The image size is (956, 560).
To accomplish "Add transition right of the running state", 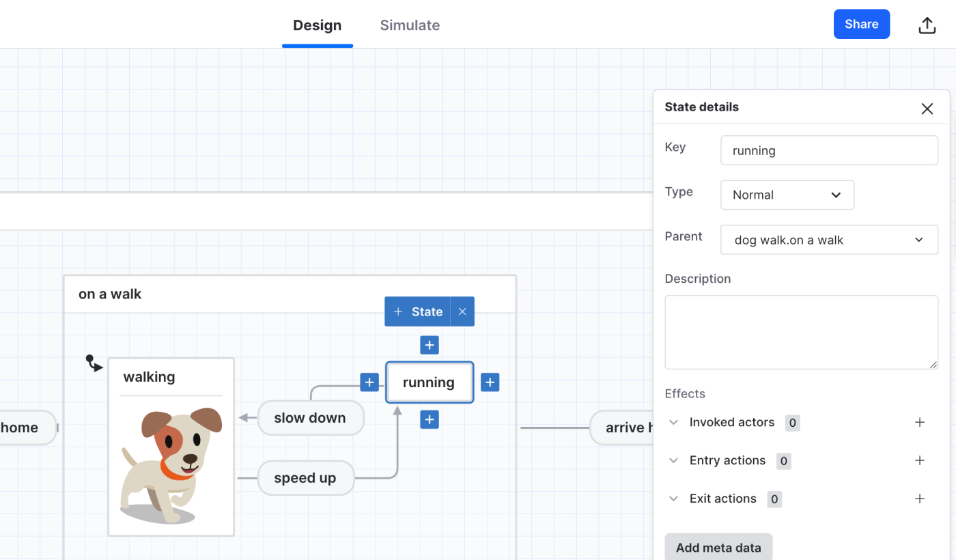I will tap(490, 382).
